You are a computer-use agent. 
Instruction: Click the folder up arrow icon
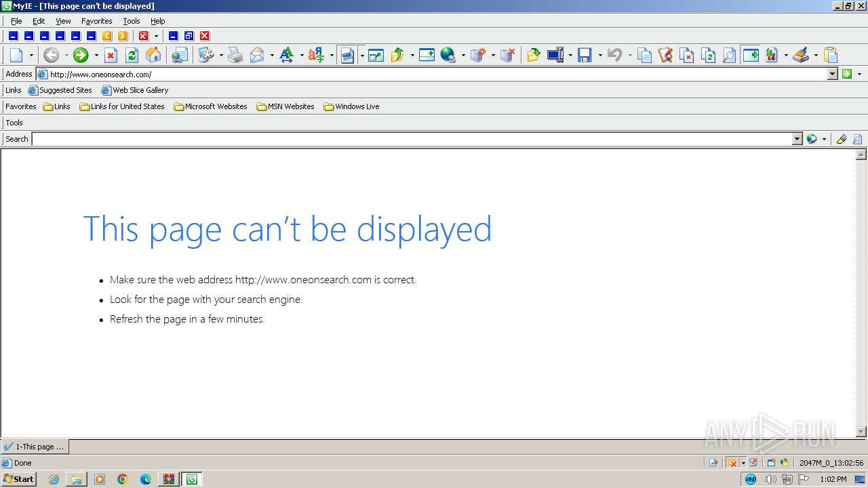(397, 55)
